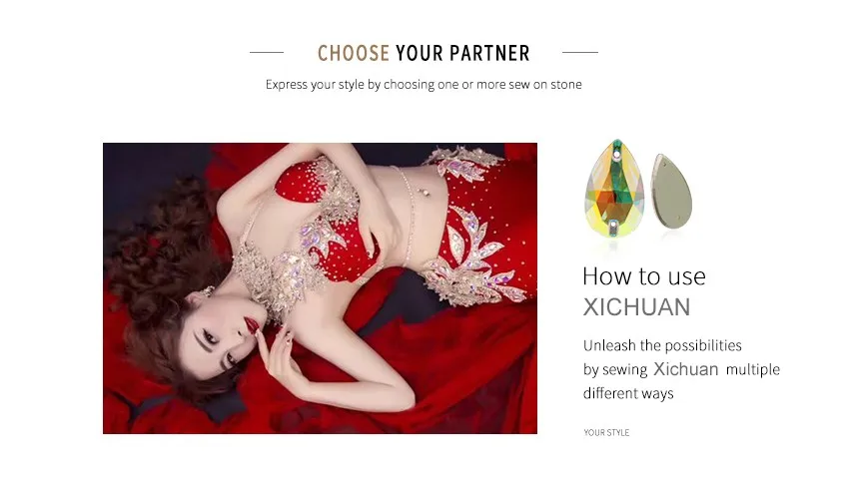
Task: Click 'Express your style' subtitle text
Action: 424,85
